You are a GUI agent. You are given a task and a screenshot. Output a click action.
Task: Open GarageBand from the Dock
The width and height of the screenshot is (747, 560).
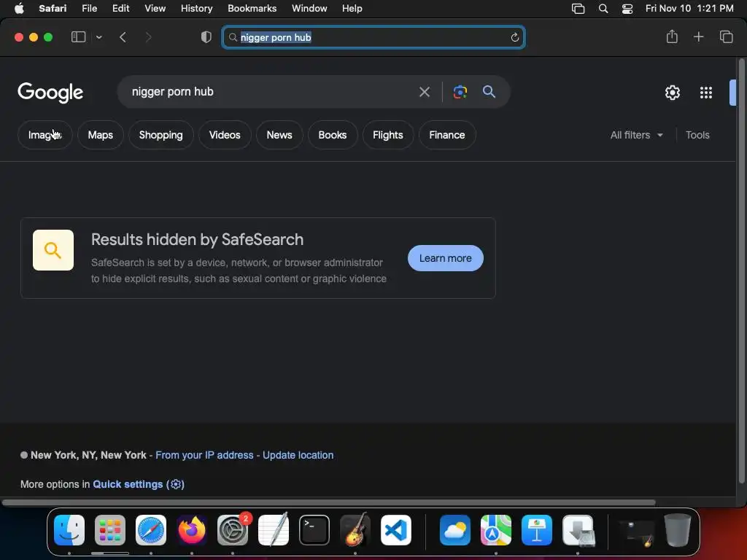click(355, 530)
